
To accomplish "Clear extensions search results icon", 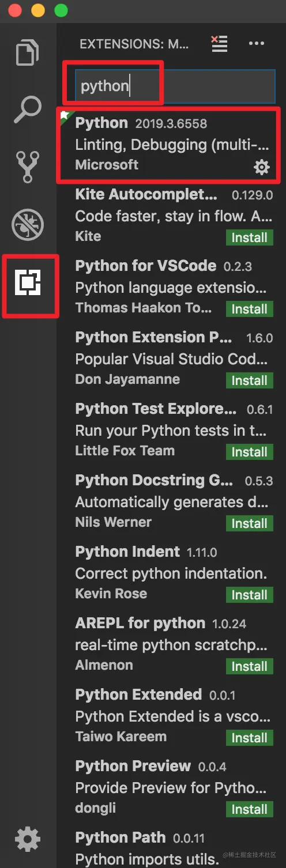I will (x=219, y=44).
